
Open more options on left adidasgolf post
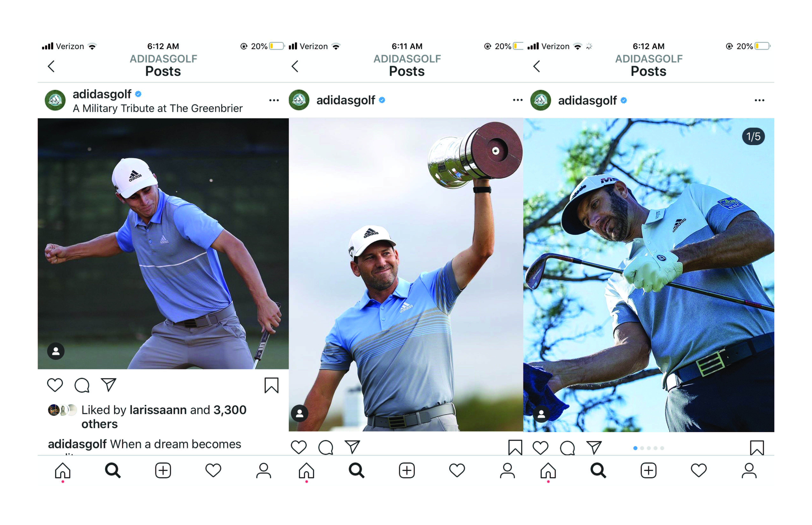coord(274,100)
